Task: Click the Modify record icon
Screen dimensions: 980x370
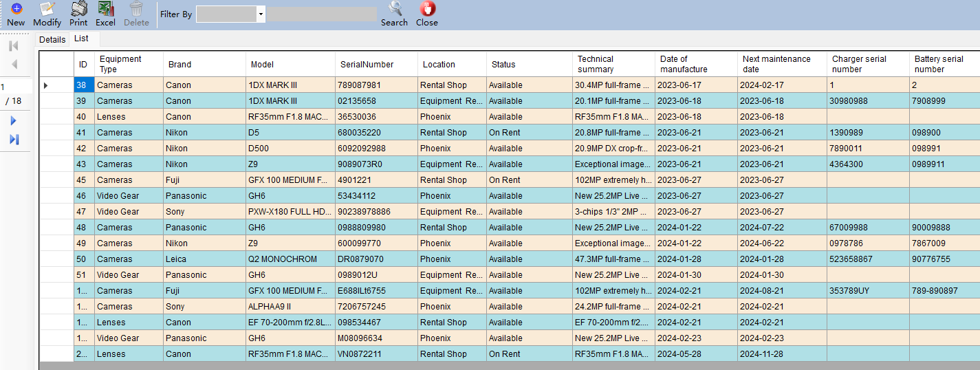Action: [x=47, y=9]
